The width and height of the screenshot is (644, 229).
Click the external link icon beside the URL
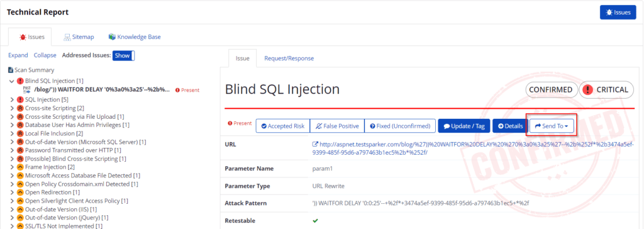click(x=316, y=144)
